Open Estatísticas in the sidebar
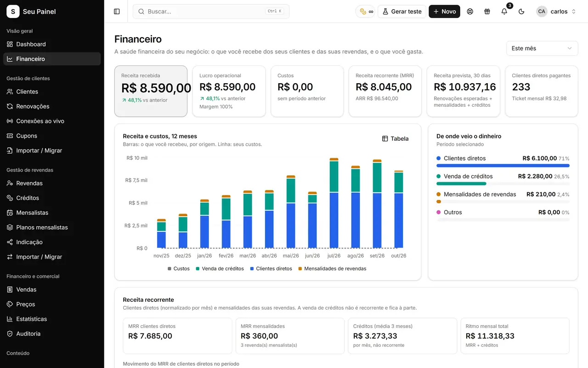The height and width of the screenshot is (368, 588). [x=52, y=319]
